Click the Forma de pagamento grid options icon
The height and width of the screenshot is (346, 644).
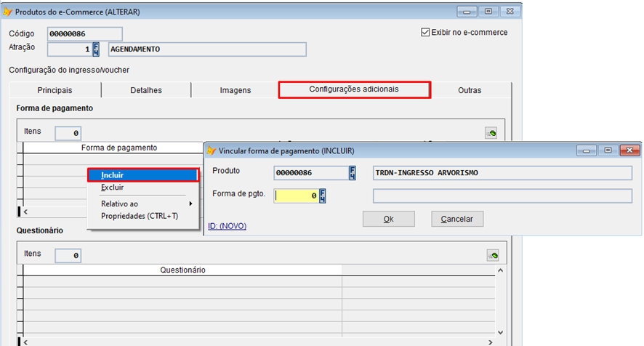click(492, 133)
